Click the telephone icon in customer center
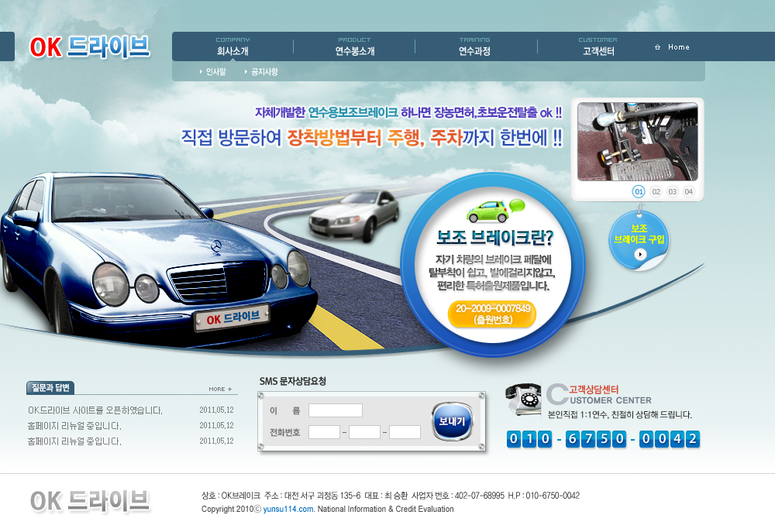 click(524, 399)
